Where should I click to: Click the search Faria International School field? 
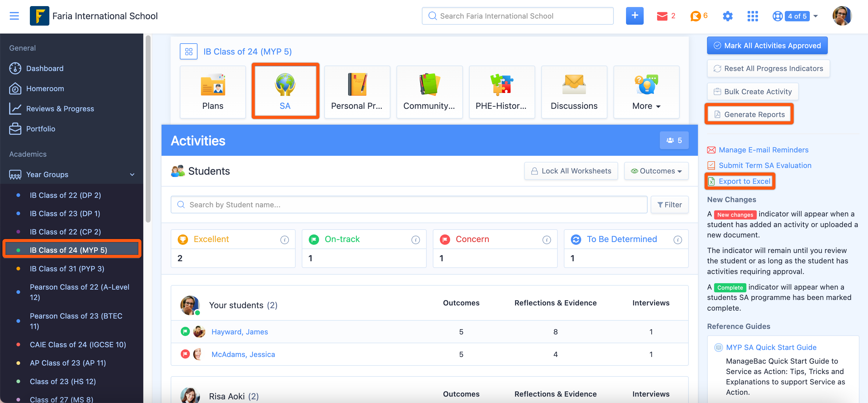point(517,16)
